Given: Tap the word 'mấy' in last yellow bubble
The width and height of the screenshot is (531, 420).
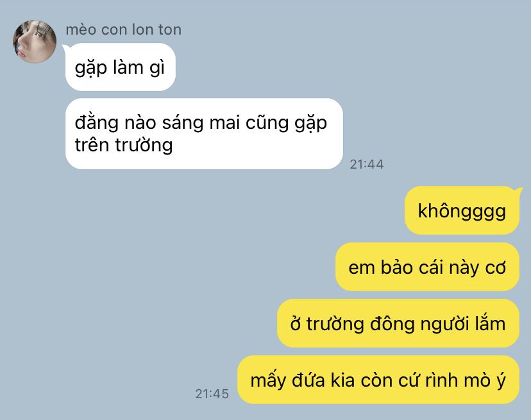Looking at the screenshot, I should (268, 380).
